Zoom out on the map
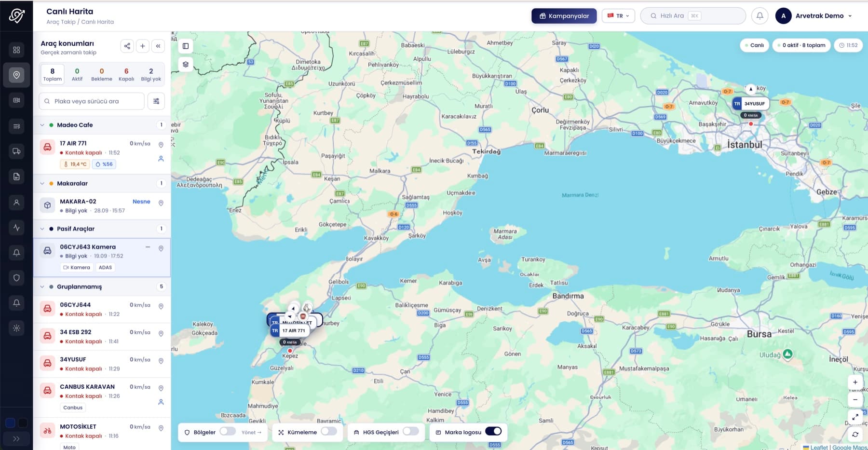Viewport: 868px width, 450px height. tap(855, 399)
